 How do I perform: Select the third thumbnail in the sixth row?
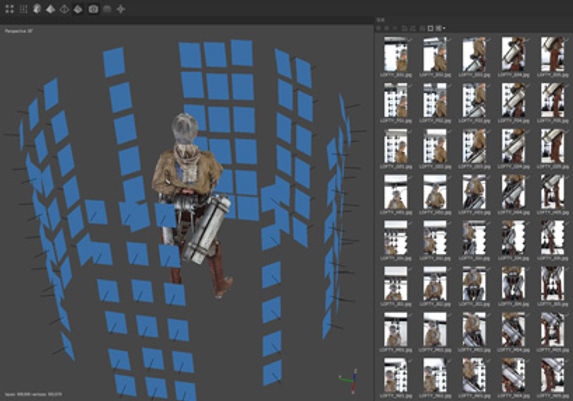tap(474, 283)
